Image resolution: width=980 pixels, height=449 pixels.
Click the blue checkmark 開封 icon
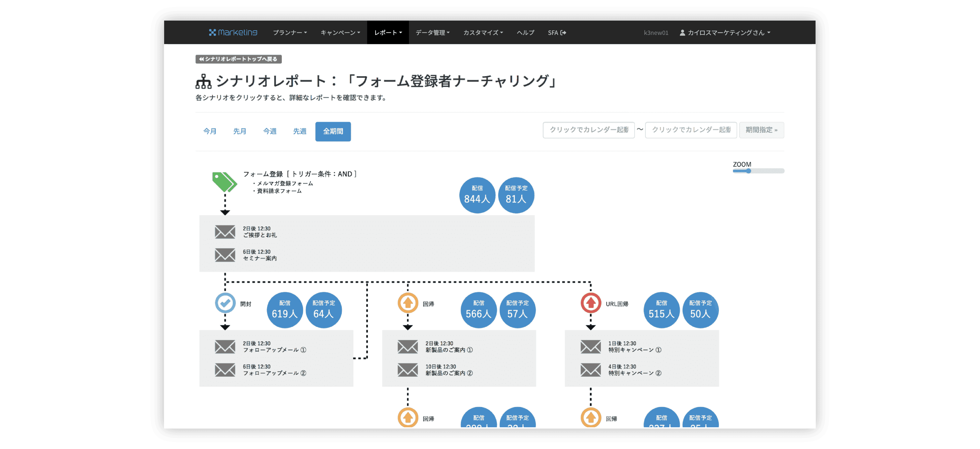click(225, 303)
